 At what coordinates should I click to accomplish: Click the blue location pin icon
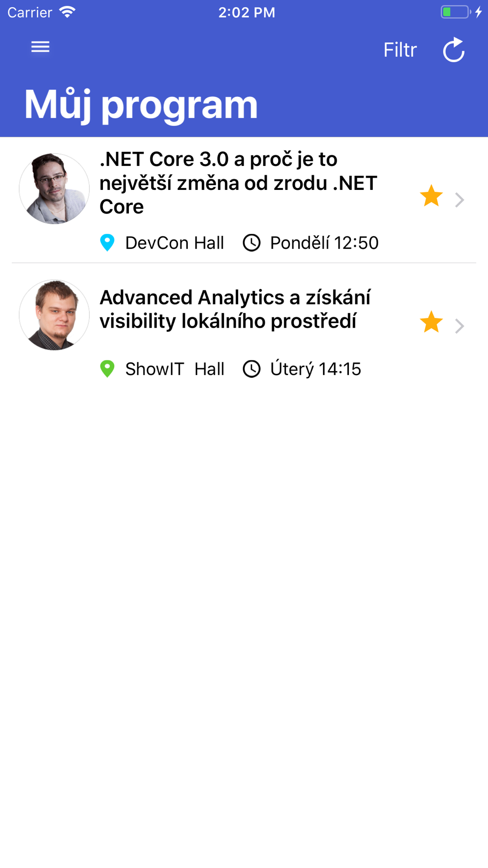[107, 243]
